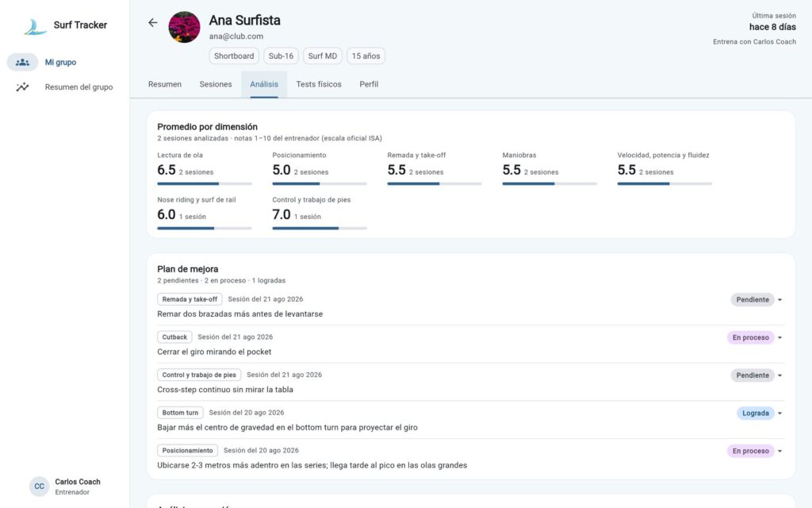The height and width of the screenshot is (508, 812).
Task: Open Resumen del grupo in sidebar
Action: tap(65, 87)
